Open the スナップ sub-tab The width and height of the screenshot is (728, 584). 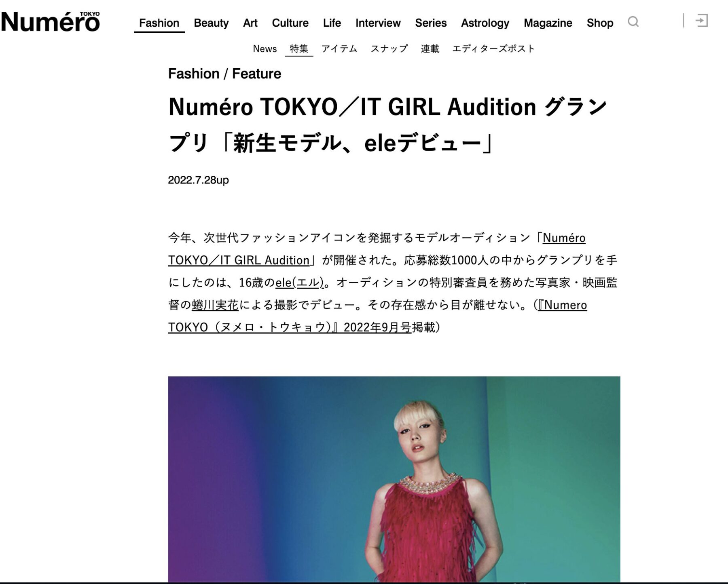tap(389, 49)
